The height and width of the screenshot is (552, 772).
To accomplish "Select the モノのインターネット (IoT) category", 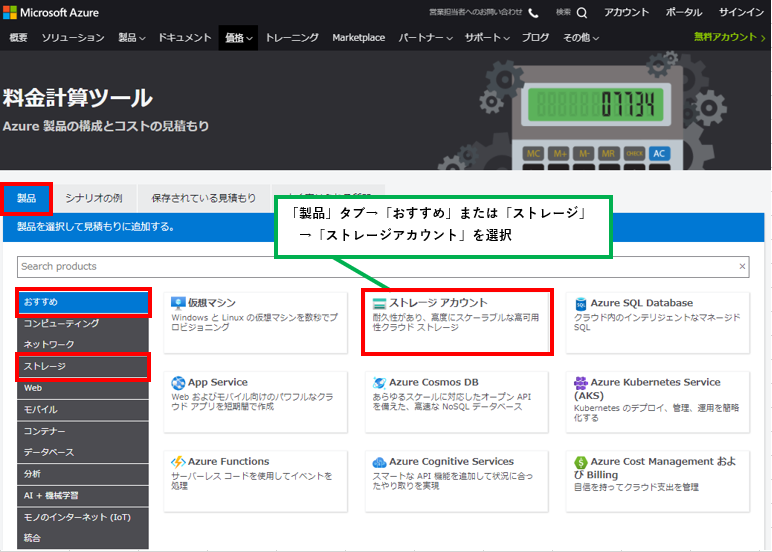I will (x=83, y=518).
